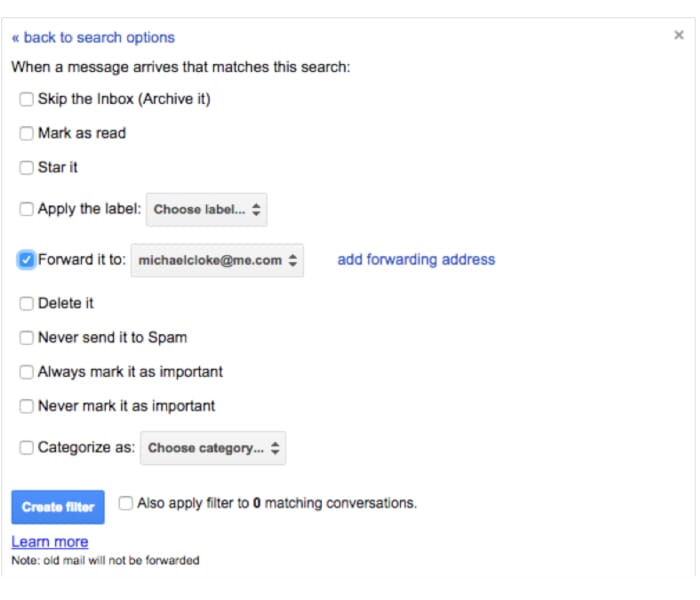700x600 pixels.
Task: Uncheck the Forward it to checkbox
Action: coord(26,260)
